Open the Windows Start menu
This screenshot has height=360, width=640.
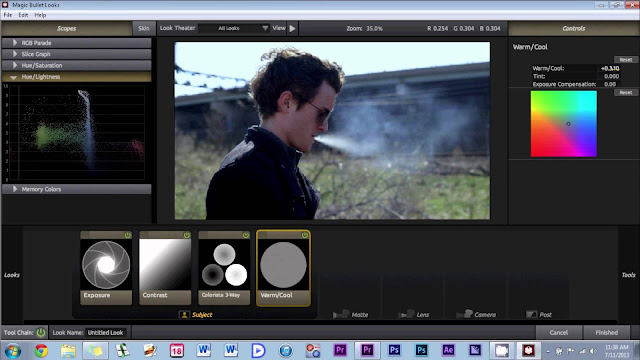point(13,351)
